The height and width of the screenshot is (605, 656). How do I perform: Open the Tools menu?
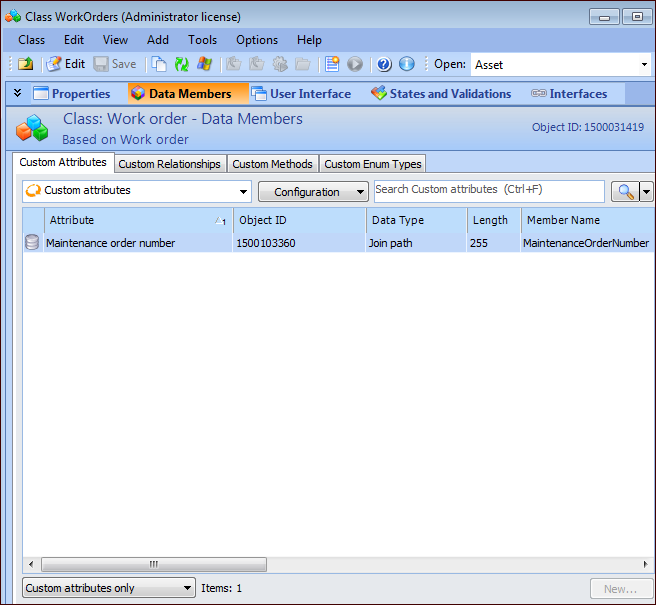(202, 40)
